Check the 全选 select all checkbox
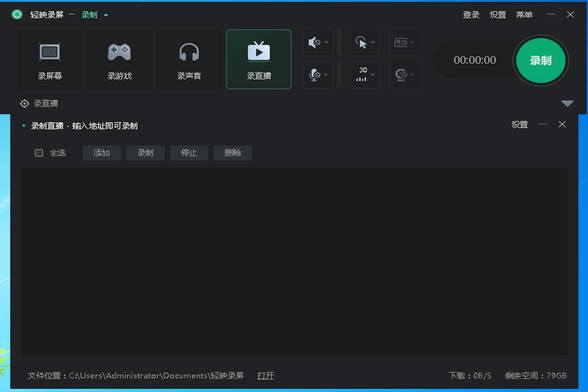This screenshot has height=392, width=588. pos(39,153)
